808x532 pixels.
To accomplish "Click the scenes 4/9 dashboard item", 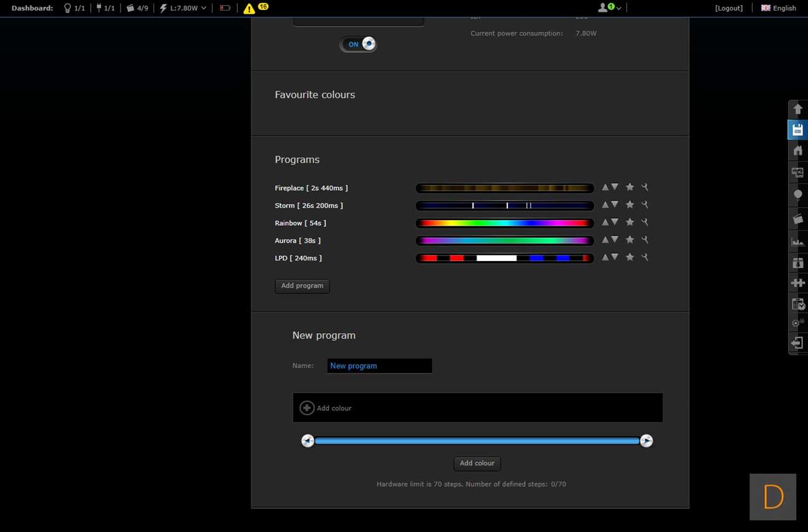I will 137,8.
